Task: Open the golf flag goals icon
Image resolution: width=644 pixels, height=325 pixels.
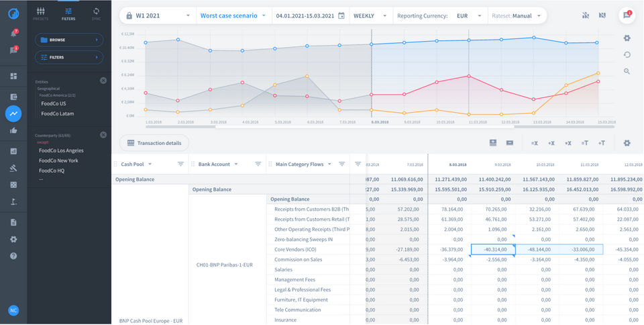Action: pyautogui.click(x=13, y=201)
